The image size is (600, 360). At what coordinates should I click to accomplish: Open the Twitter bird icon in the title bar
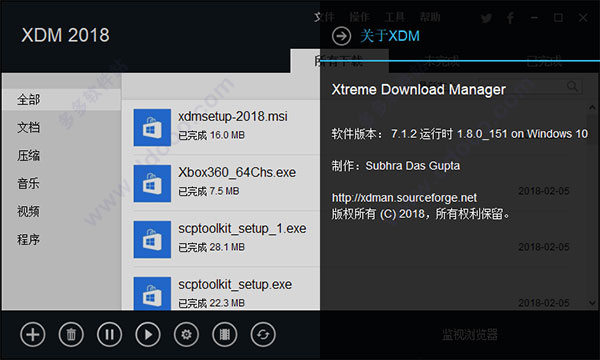[486, 18]
